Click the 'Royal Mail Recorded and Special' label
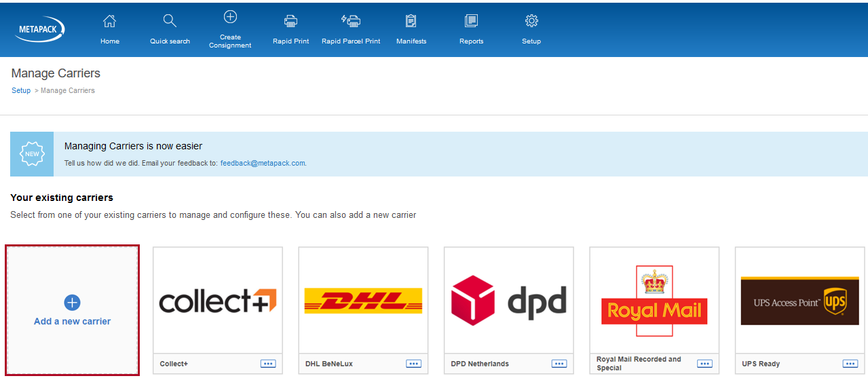 tap(639, 364)
